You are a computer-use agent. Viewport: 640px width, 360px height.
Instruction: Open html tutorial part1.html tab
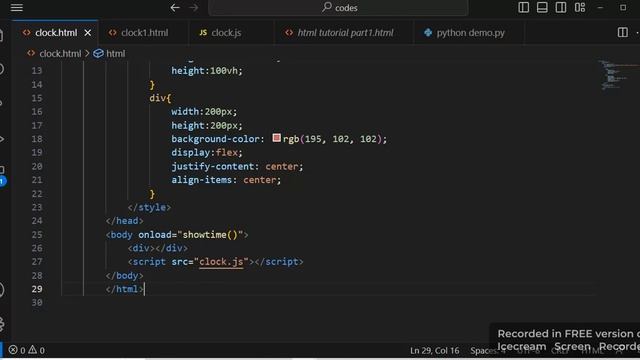coord(345,33)
